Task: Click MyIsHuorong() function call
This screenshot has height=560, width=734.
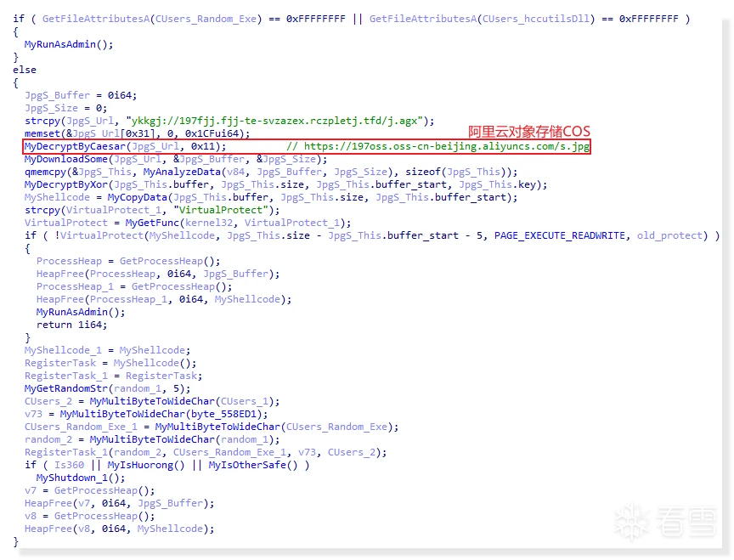Action: tap(146, 465)
